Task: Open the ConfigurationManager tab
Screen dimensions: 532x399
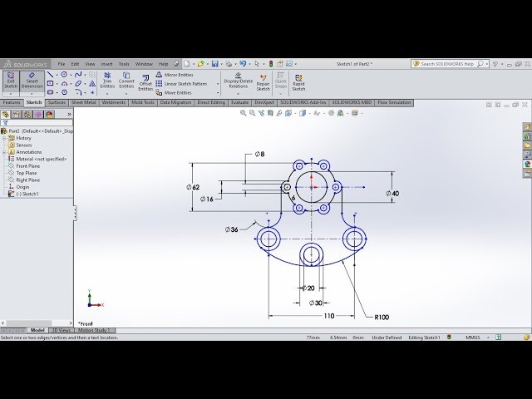Action: click(x=27, y=115)
